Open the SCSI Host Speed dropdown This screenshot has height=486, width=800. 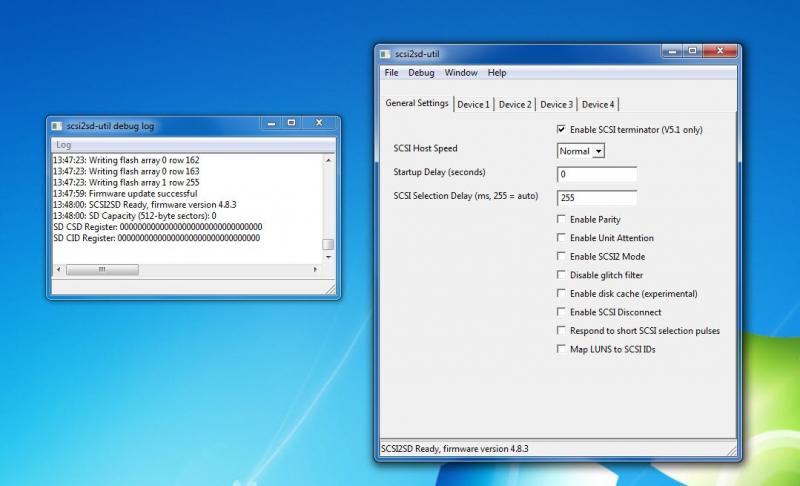point(581,151)
